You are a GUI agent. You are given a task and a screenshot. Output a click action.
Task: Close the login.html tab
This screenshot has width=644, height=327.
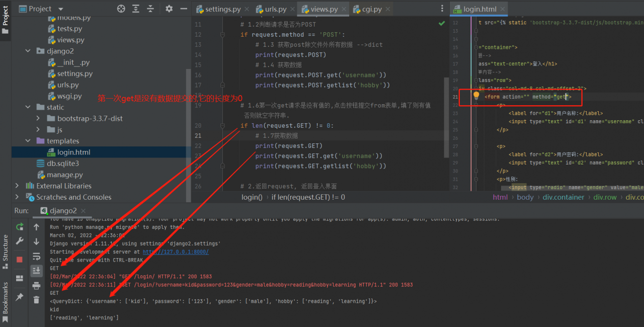click(502, 9)
